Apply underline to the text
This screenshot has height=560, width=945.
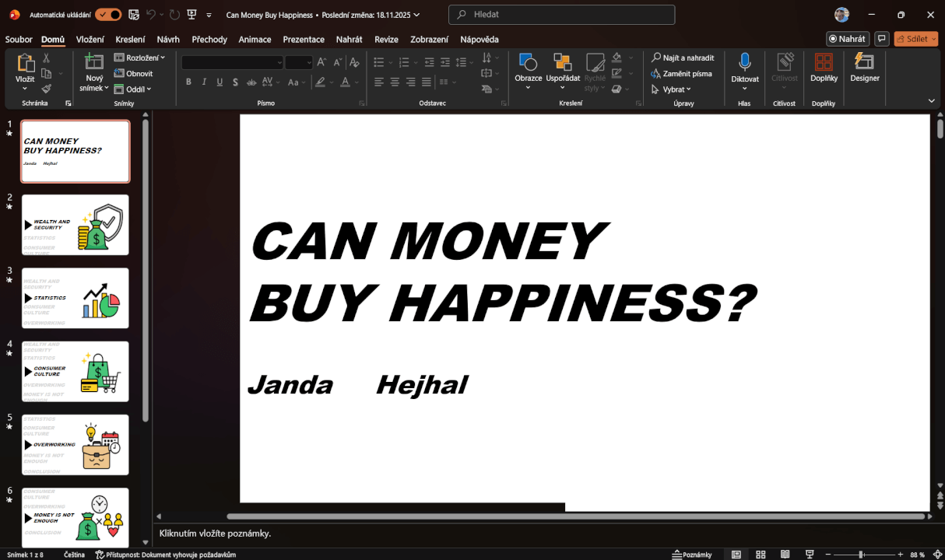click(x=220, y=81)
